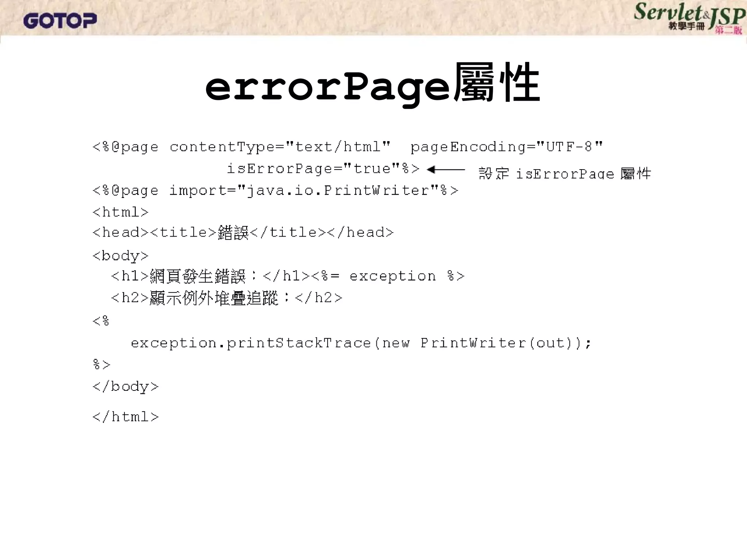Select the import="java.io.PrintWriter" line
Viewport: 747px width, 560px height.
point(275,191)
